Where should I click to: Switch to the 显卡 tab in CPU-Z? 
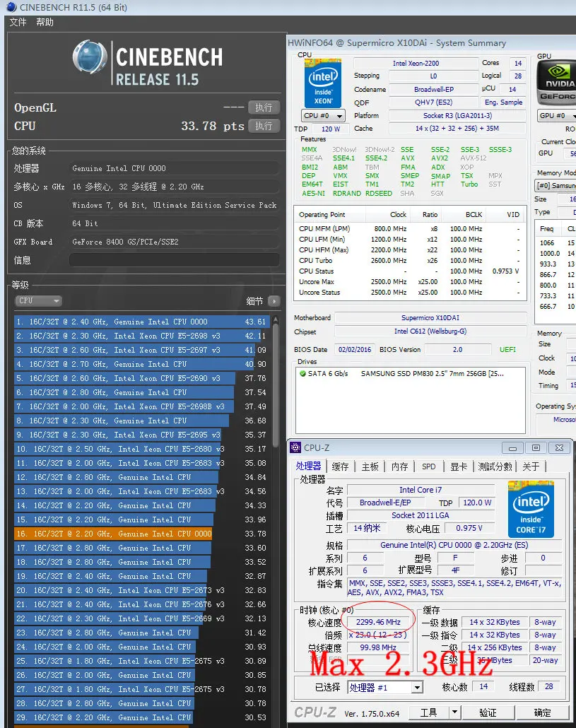tap(459, 466)
